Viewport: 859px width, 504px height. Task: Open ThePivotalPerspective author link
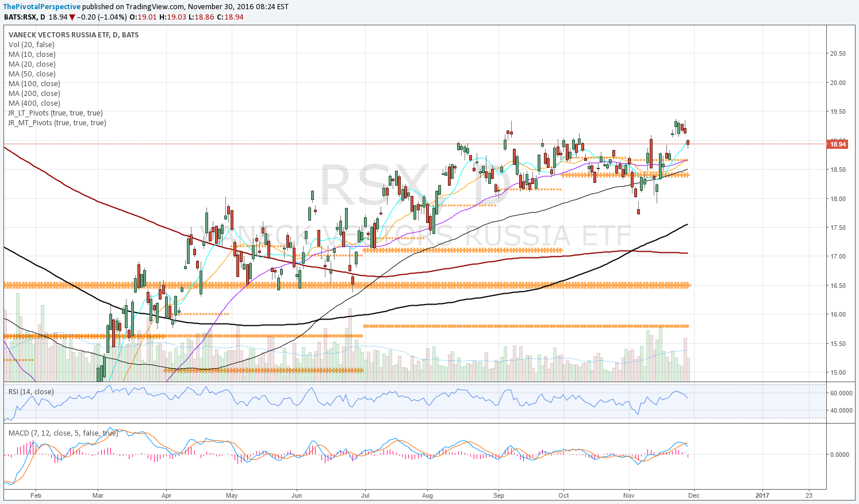(42, 7)
